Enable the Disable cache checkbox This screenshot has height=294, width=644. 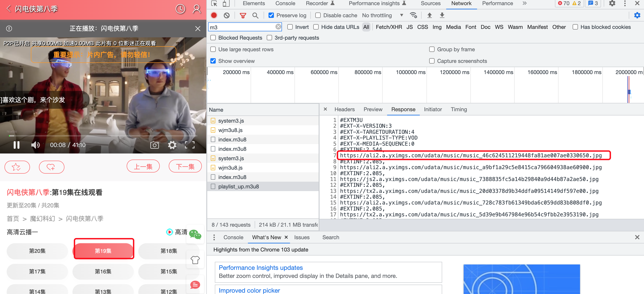pyautogui.click(x=319, y=16)
